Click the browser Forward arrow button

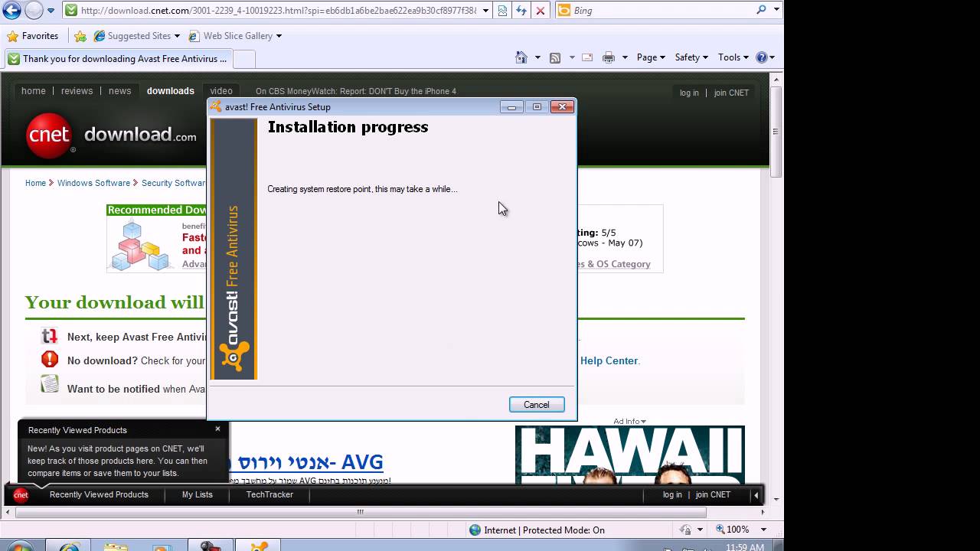pos(34,11)
